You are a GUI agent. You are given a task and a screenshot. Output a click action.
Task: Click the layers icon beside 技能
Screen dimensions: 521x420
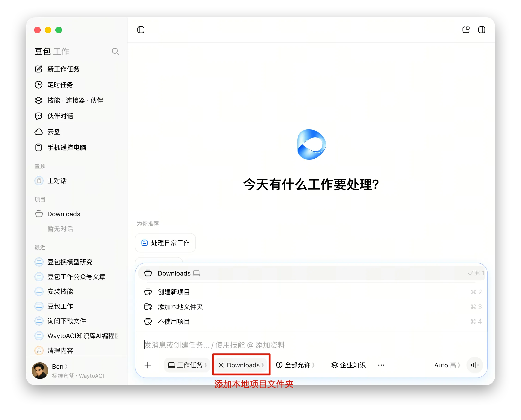click(39, 100)
